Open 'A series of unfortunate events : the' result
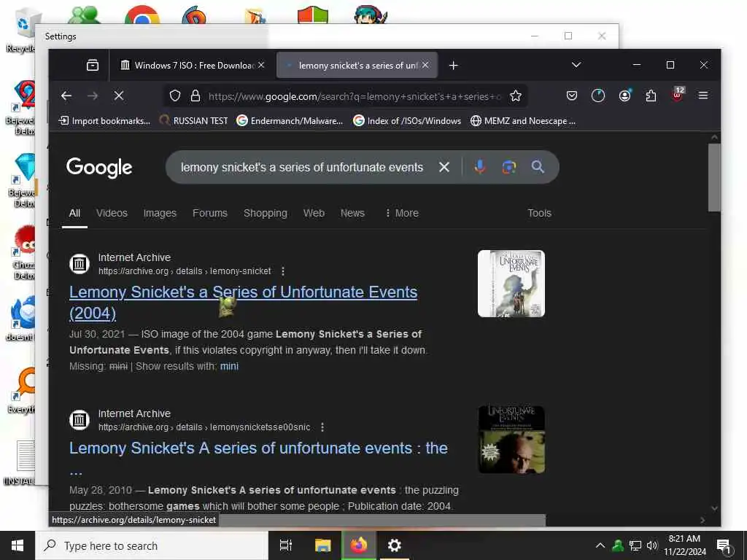 259,448
